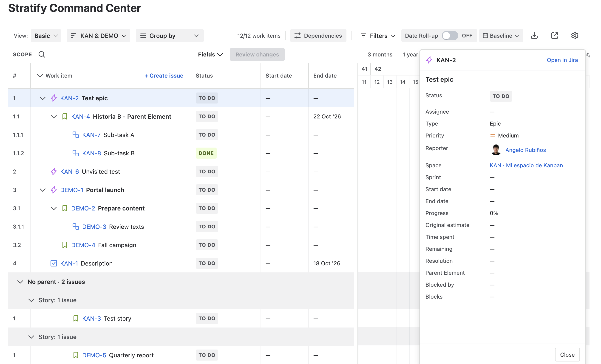Click the + Create issue link

(x=164, y=76)
